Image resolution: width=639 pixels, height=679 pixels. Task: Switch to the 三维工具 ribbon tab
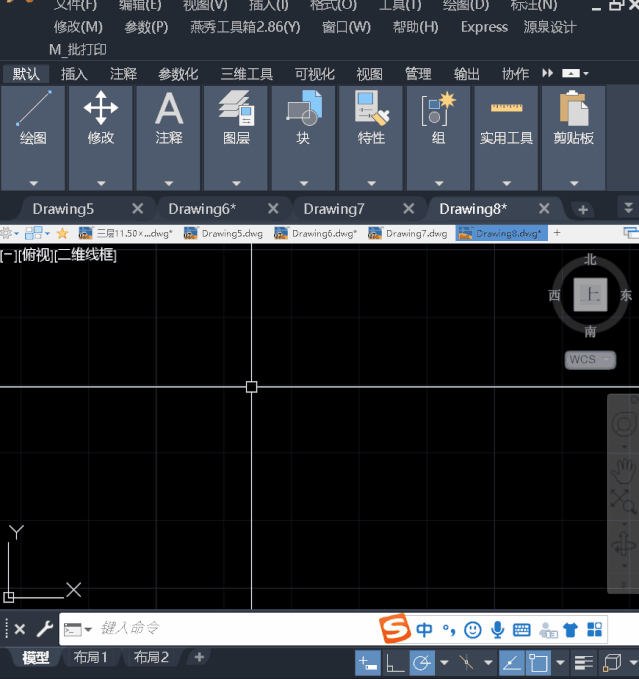tap(247, 74)
